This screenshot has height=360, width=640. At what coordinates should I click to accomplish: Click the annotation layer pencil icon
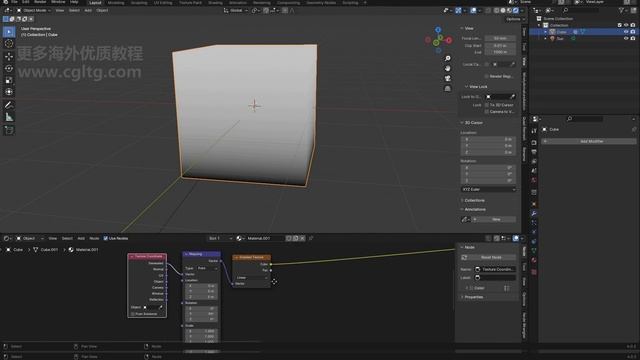[x=465, y=219]
